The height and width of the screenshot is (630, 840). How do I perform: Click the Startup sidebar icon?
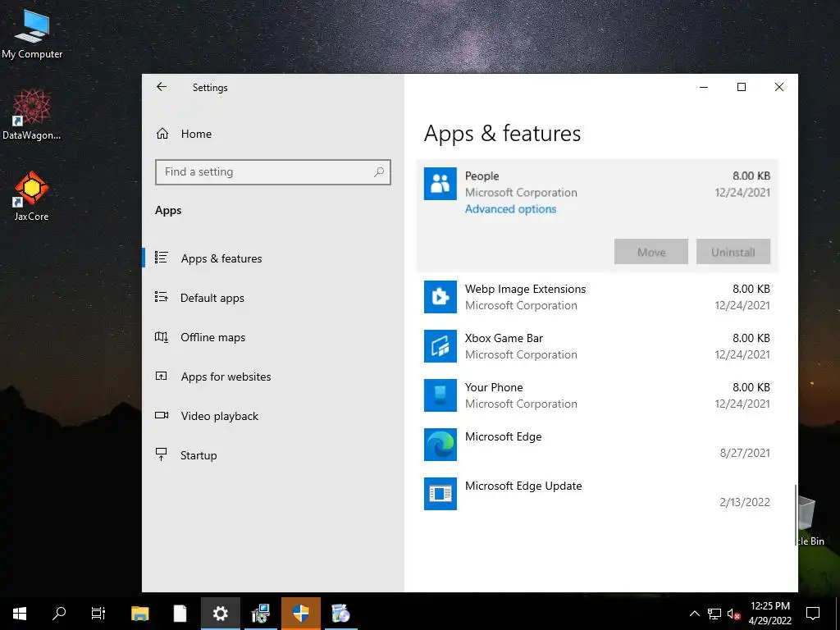coord(162,454)
